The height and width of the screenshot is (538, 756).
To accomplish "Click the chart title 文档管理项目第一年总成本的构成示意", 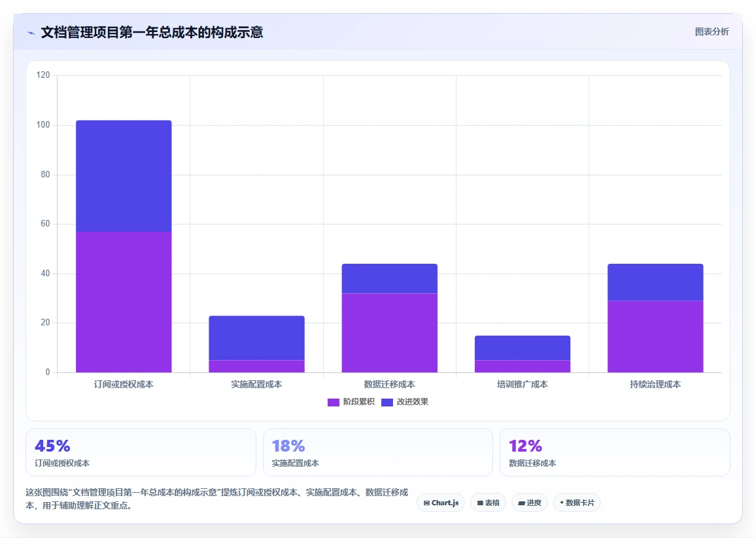I will [x=152, y=32].
